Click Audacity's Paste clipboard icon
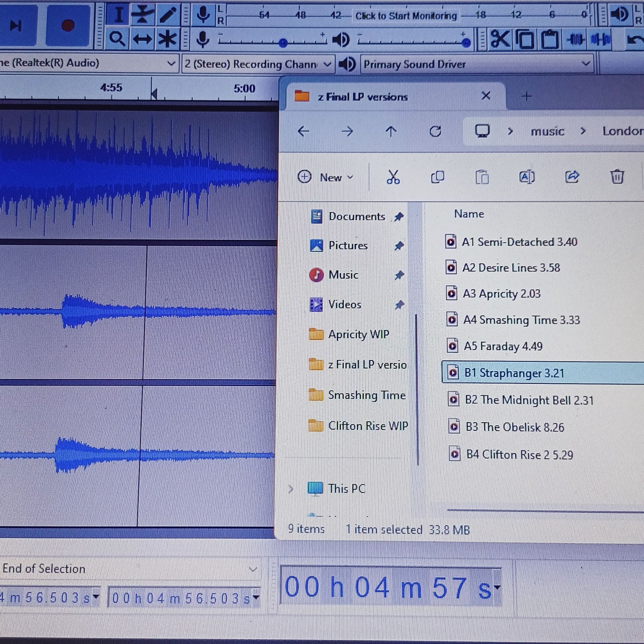644x644 pixels. coord(550,39)
